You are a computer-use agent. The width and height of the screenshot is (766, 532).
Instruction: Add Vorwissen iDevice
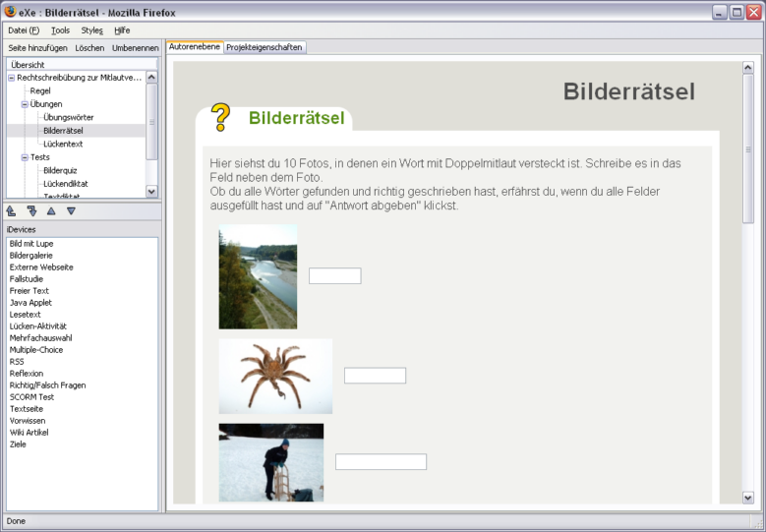pyautogui.click(x=28, y=421)
